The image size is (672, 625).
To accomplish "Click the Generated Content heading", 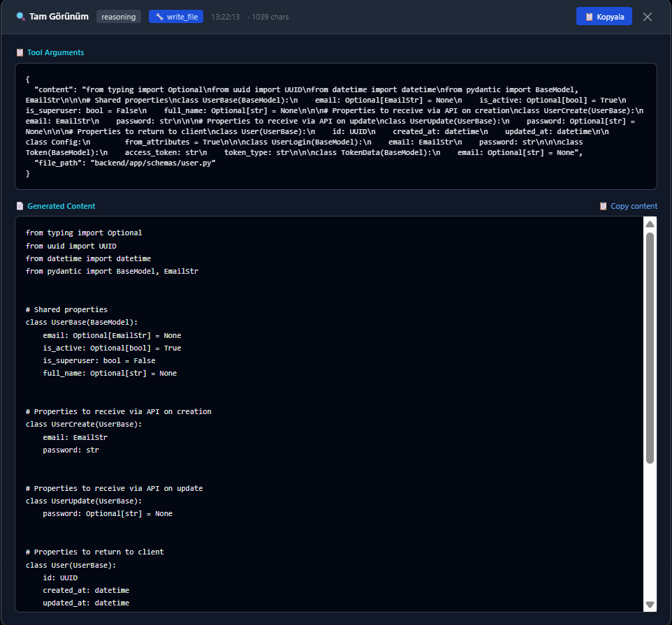I will [61, 206].
